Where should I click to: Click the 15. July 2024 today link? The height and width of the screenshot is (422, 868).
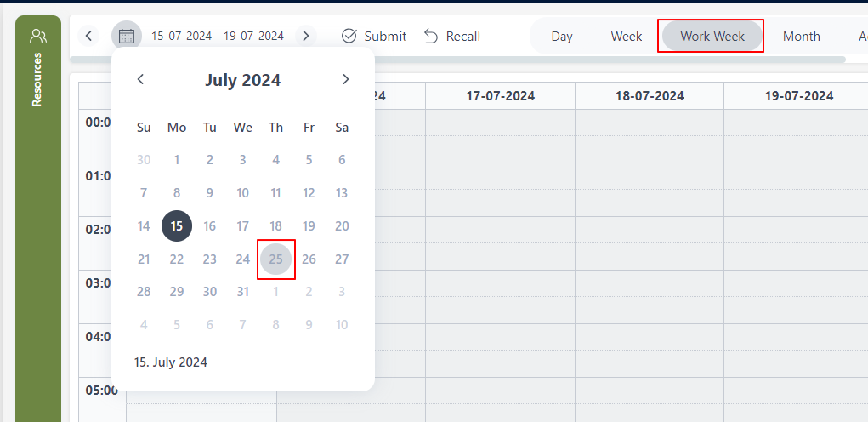click(171, 362)
